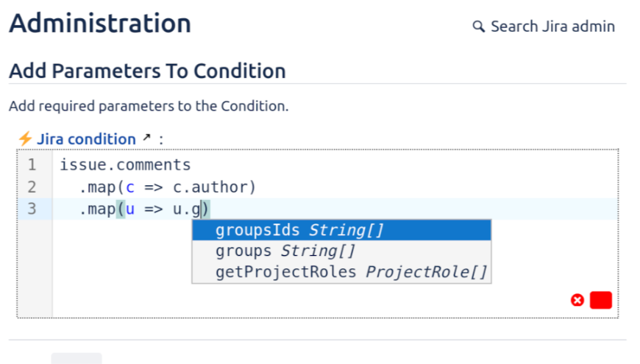Click the red error X icon

pyautogui.click(x=577, y=300)
